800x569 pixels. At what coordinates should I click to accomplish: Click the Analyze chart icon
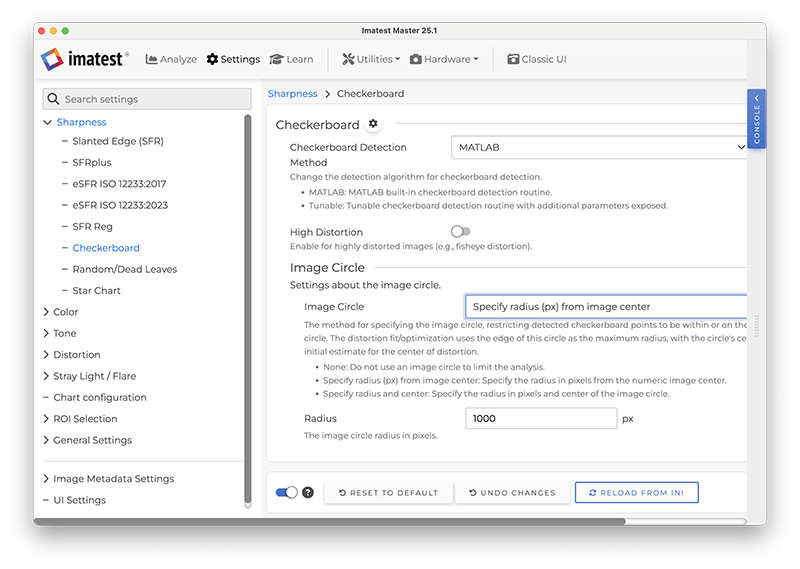click(x=151, y=59)
